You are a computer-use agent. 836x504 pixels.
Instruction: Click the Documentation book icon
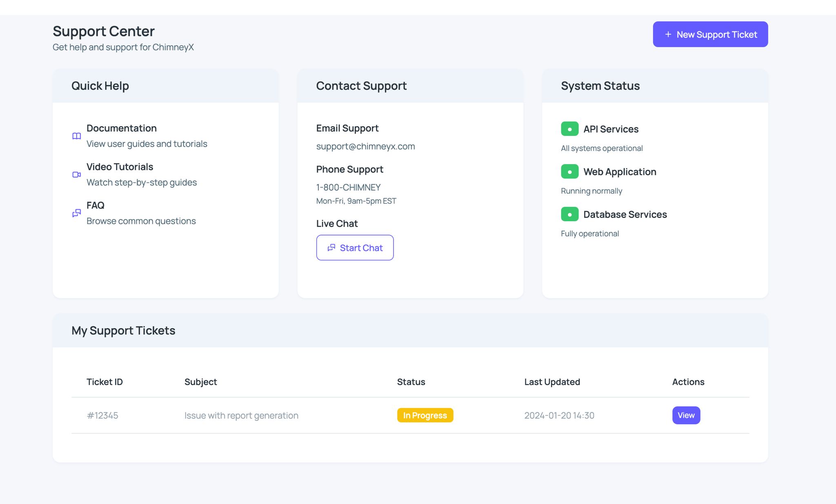[76, 136]
